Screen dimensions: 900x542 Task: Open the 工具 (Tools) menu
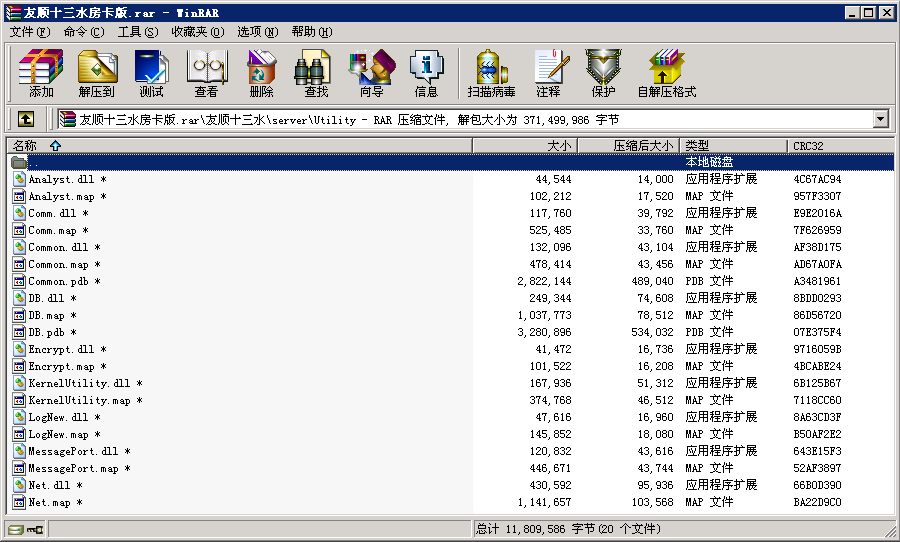137,31
